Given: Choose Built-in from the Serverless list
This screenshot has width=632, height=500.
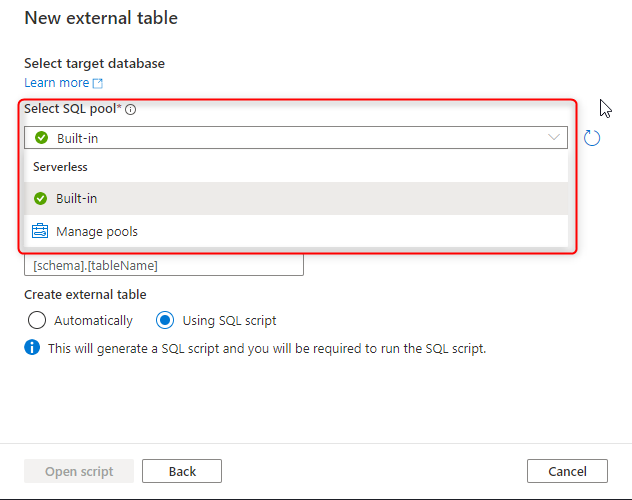Looking at the screenshot, I should coord(296,198).
